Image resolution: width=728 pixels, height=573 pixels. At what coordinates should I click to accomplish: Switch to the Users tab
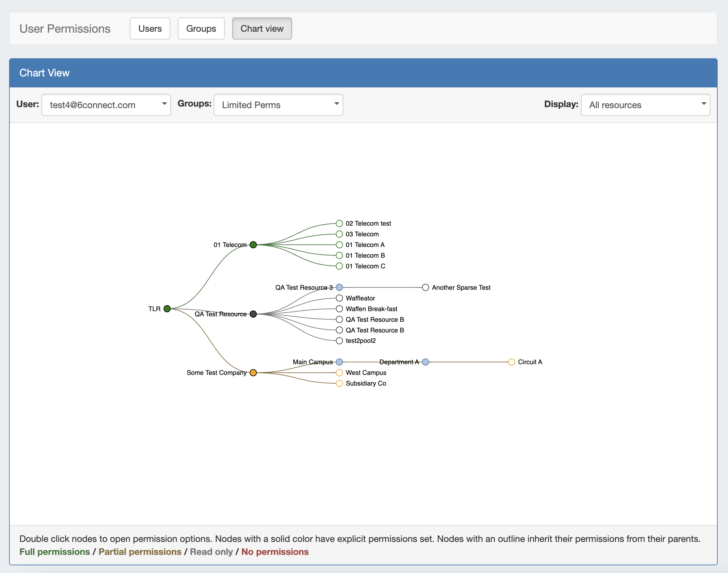(x=150, y=28)
